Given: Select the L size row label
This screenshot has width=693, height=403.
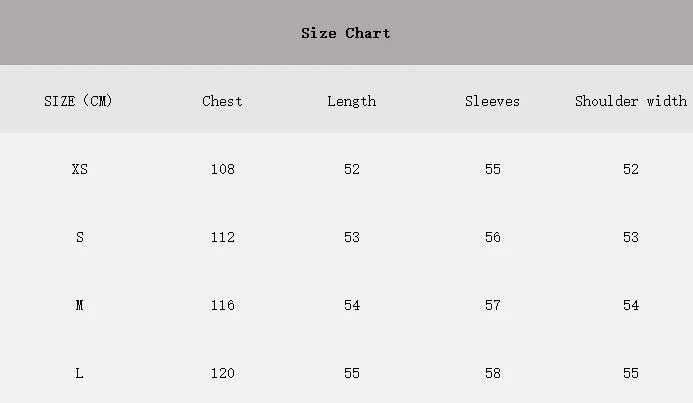Looking at the screenshot, I should click(80, 373).
